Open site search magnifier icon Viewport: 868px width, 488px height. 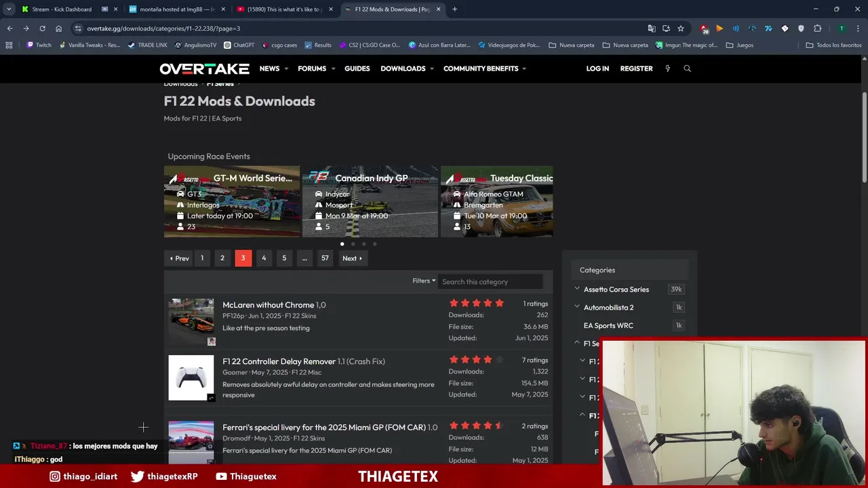[x=687, y=68]
